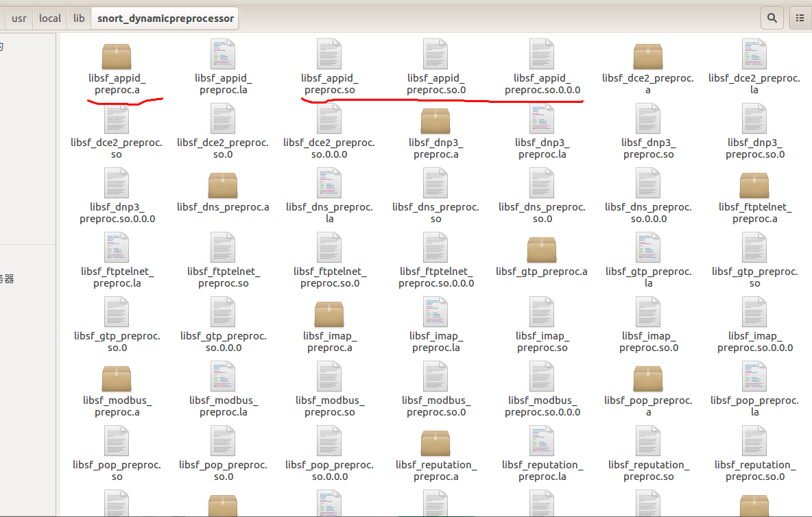Select libsf_imap_preproc.so.0 file icon

point(648,312)
